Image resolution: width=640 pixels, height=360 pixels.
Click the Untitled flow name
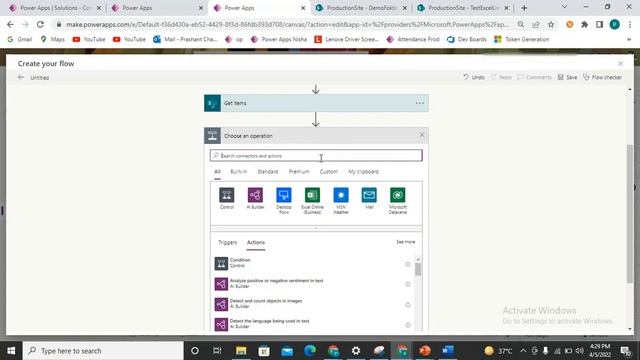[40, 78]
